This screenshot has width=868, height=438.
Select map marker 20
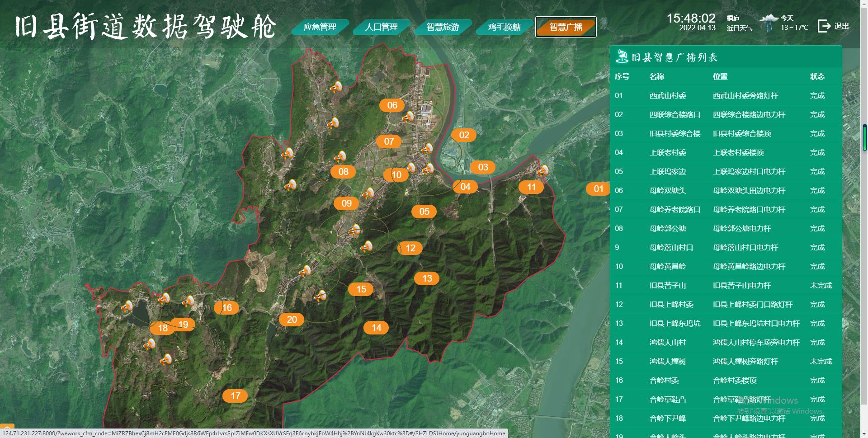tap(292, 320)
